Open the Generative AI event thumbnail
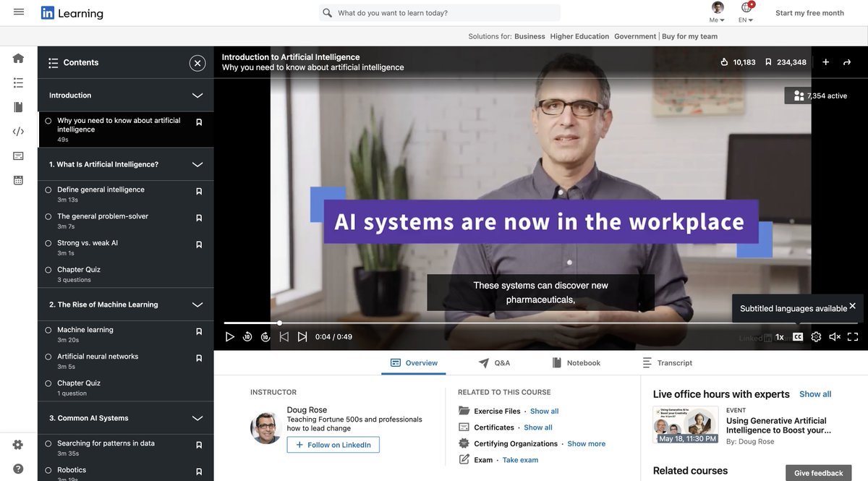Image resolution: width=868 pixels, height=481 pixels. [x=686, y=425]
